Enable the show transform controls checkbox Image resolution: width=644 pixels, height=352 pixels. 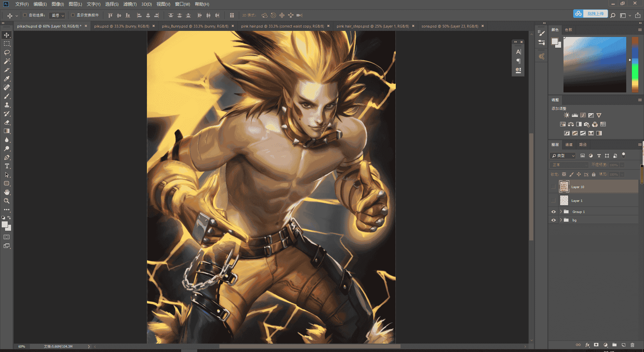tap(73, 15)
